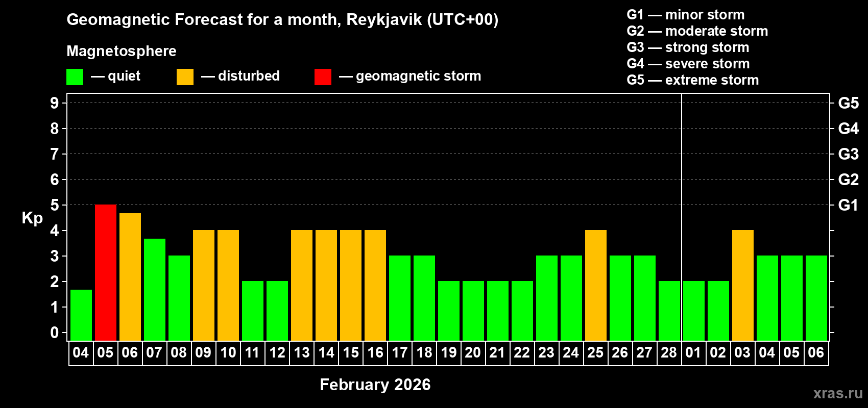Click the 'February 2026' month label
The height and width of the screenshot is (408, 868).
click(x=375, y=385)
